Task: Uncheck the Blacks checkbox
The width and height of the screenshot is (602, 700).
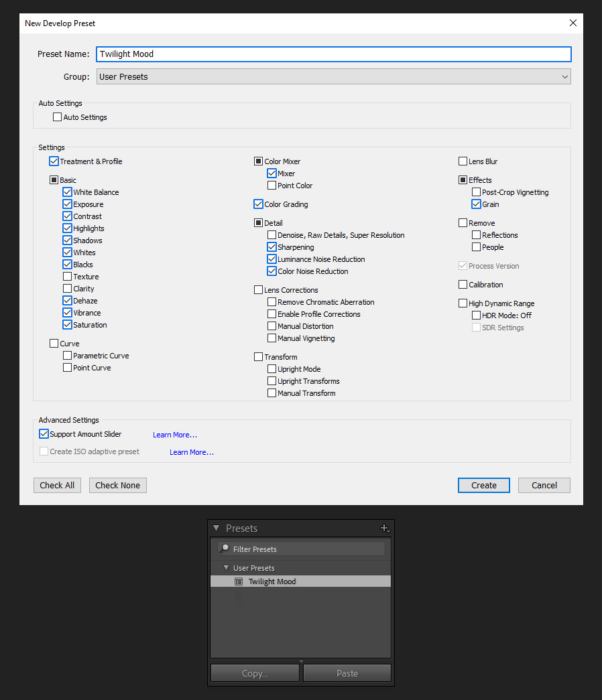Action: point(68,265)
